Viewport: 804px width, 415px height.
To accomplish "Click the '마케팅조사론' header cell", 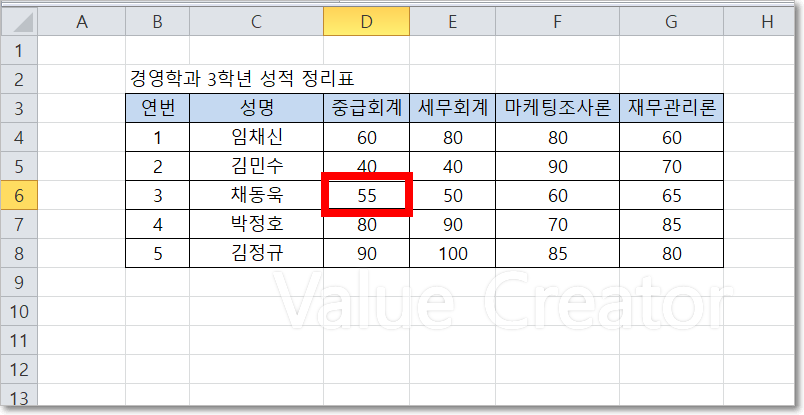I will [557, 108].
